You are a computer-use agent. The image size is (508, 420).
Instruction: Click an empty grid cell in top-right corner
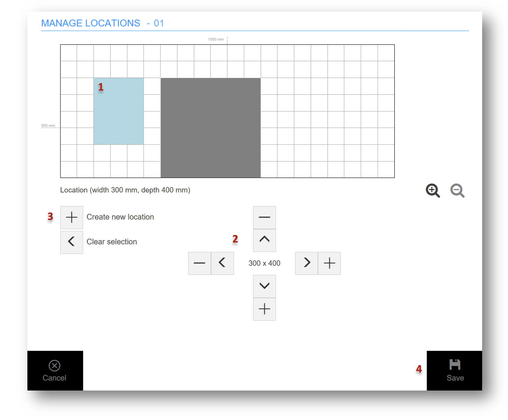(x=386, y=53)
